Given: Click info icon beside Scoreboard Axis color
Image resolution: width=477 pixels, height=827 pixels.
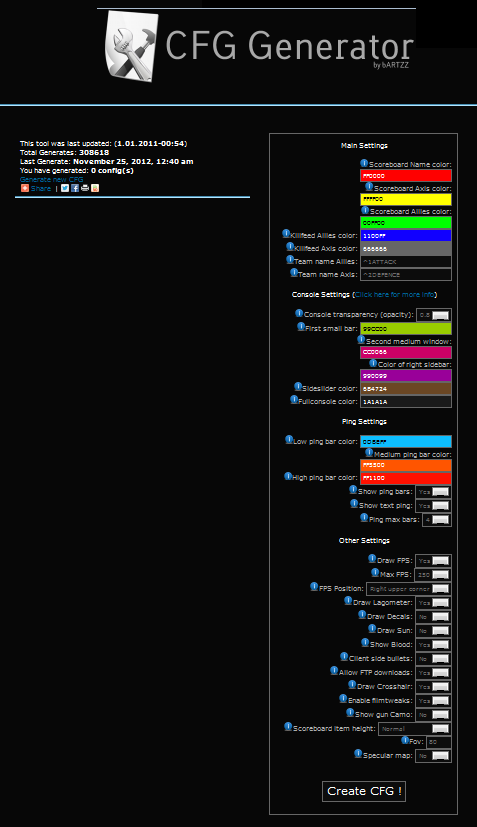Looking at the screenshot, I should (369, 187).
